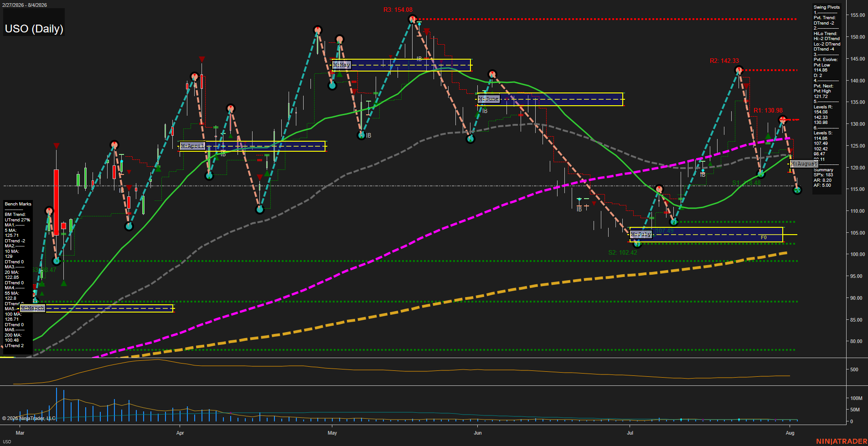Click the latest swing low pivot near 115
This screenshot has height=446, width=868.
pyautogui.click(x=797, y=190)
